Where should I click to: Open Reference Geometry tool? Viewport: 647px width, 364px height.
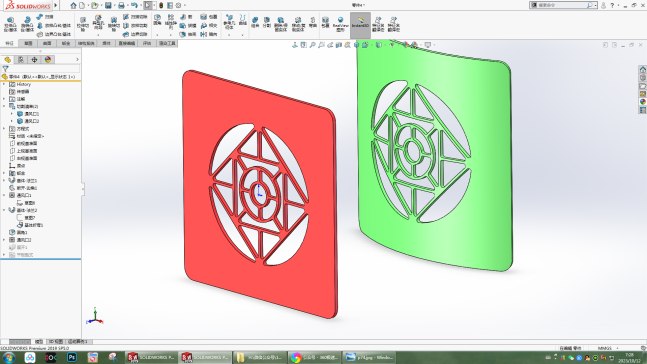pos(229,22)
